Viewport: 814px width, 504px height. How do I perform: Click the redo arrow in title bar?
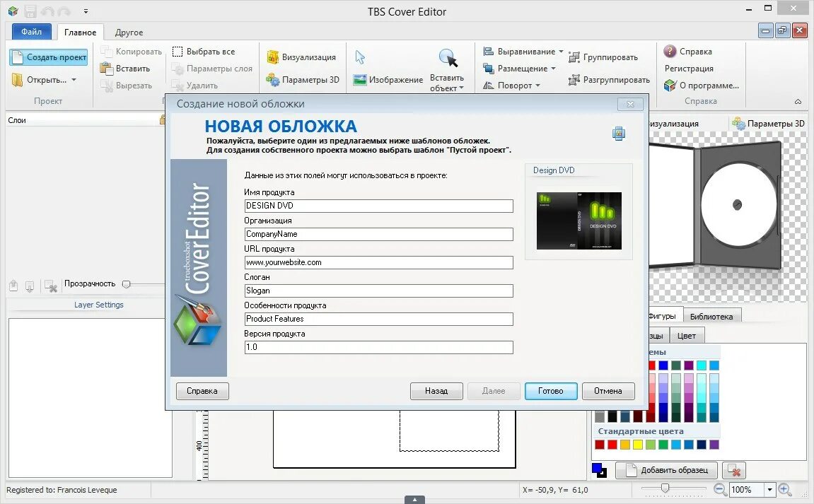[64, 11]
